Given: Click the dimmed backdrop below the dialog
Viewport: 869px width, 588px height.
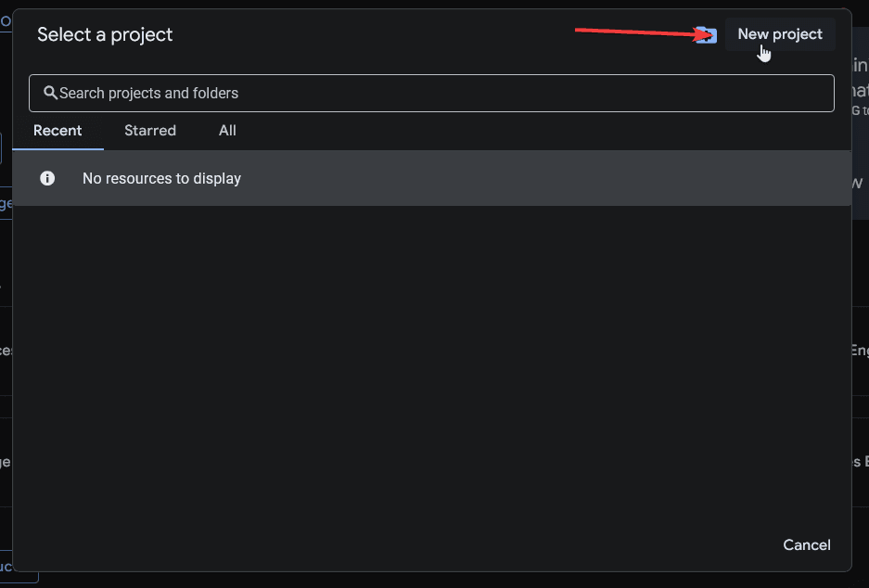Looking at the screenshot, I should click(x=436, y=580).
